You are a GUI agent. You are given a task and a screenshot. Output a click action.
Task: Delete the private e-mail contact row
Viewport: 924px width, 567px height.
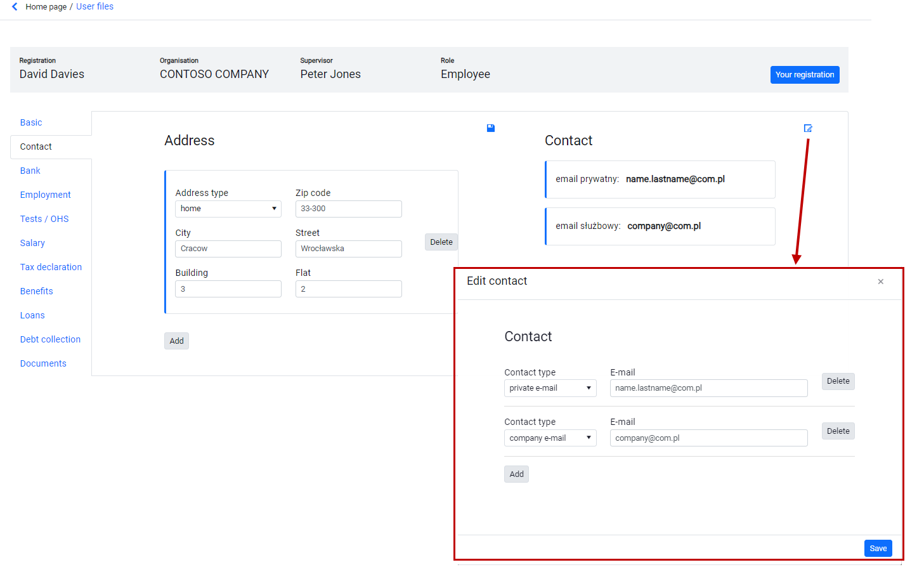(838, 381)
